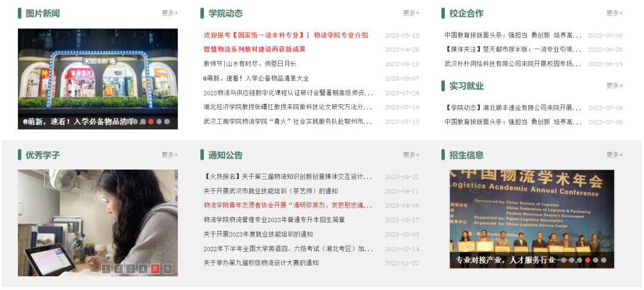Open 更多+ next to 实习就业
The width and height of the screenshot is (644, 290).
tap(614, 86)
